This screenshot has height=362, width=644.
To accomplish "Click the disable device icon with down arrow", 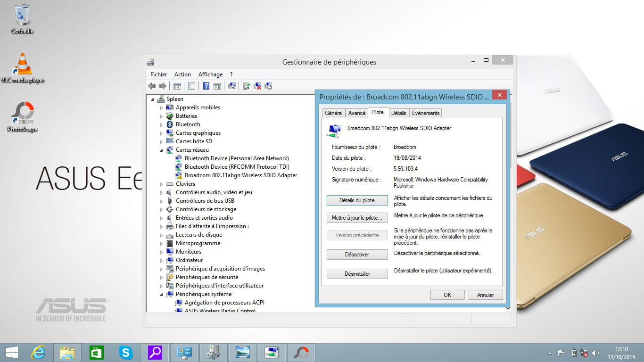I will coord(268,86).
